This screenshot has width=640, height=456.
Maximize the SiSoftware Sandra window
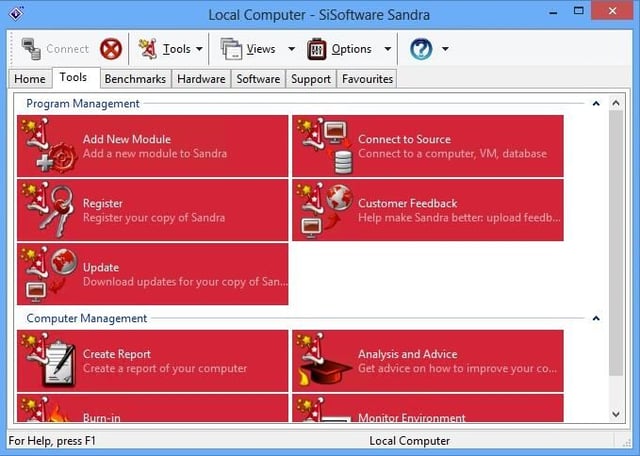point(578,11)
